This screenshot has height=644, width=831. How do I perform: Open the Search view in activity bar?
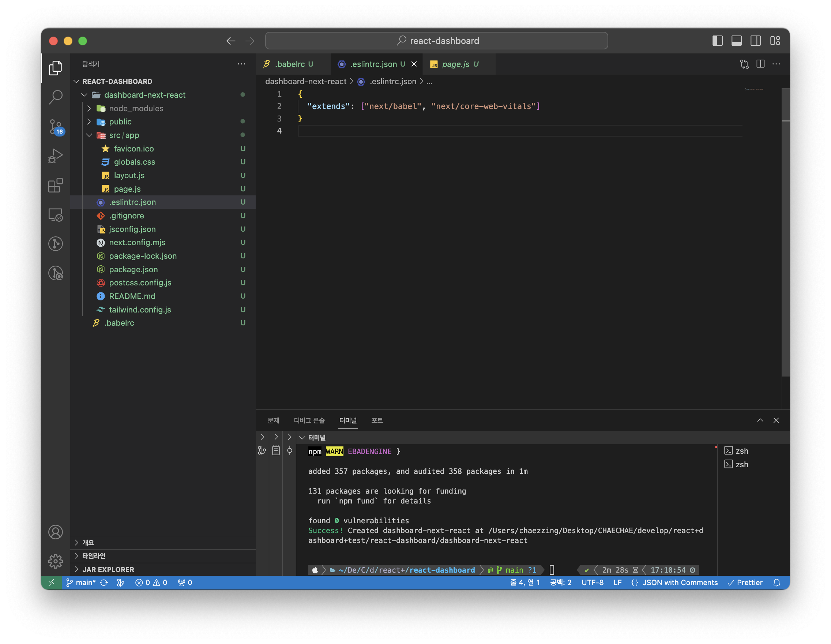pyautogui.click(x=56, y=97)
